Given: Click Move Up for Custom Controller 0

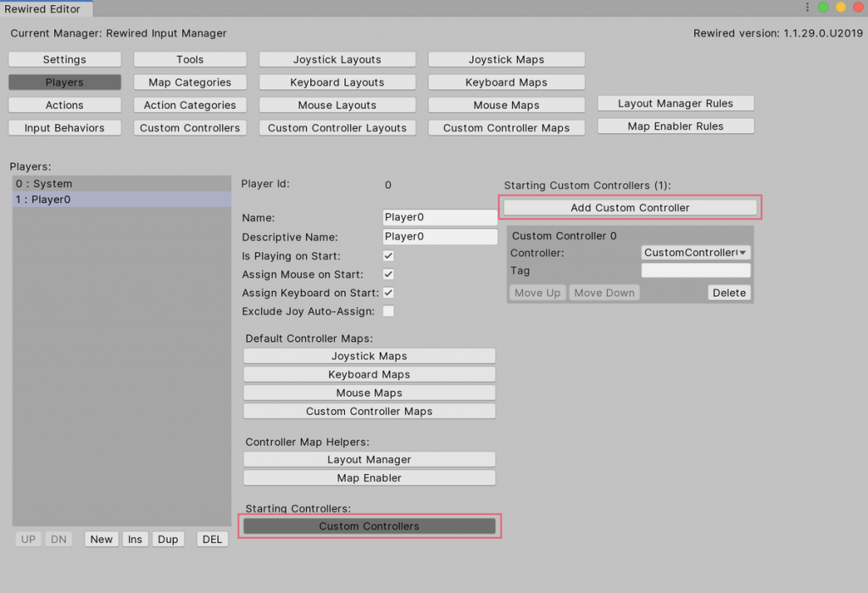Looking at the screenshot, I should pos(537,293).
